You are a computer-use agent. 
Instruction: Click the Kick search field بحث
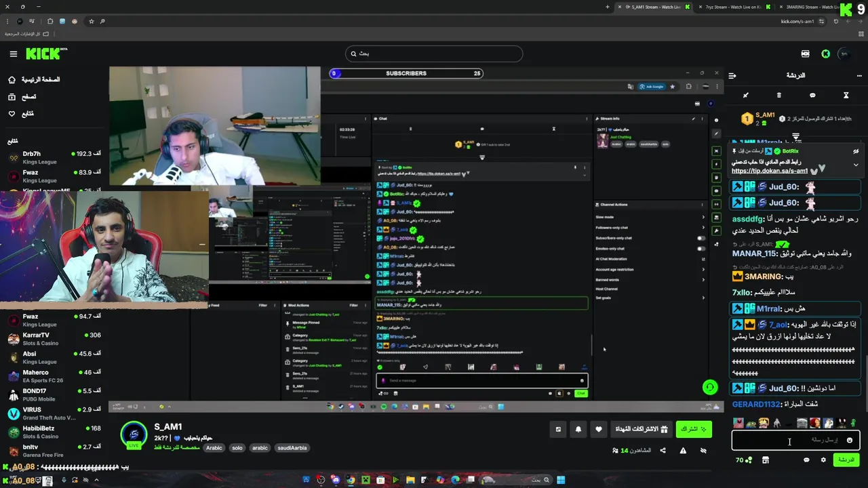(x=433, y=54)
